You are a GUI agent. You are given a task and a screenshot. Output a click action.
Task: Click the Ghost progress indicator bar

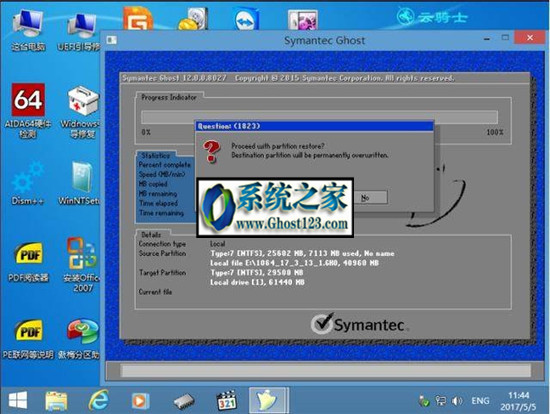tap(319, 117)
